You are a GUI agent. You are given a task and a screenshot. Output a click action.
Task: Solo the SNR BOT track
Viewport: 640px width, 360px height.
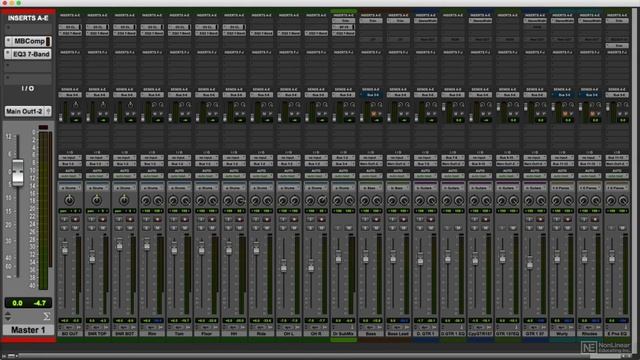tap(119, 228)
